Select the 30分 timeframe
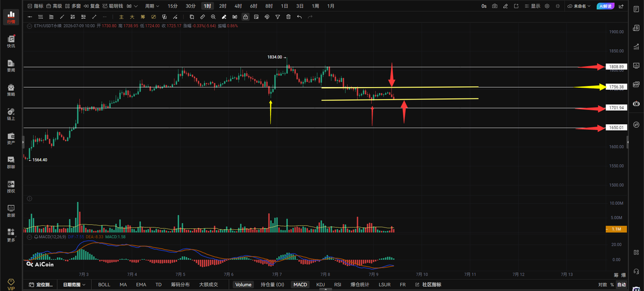Screen dimensions: 644x291 191,6
